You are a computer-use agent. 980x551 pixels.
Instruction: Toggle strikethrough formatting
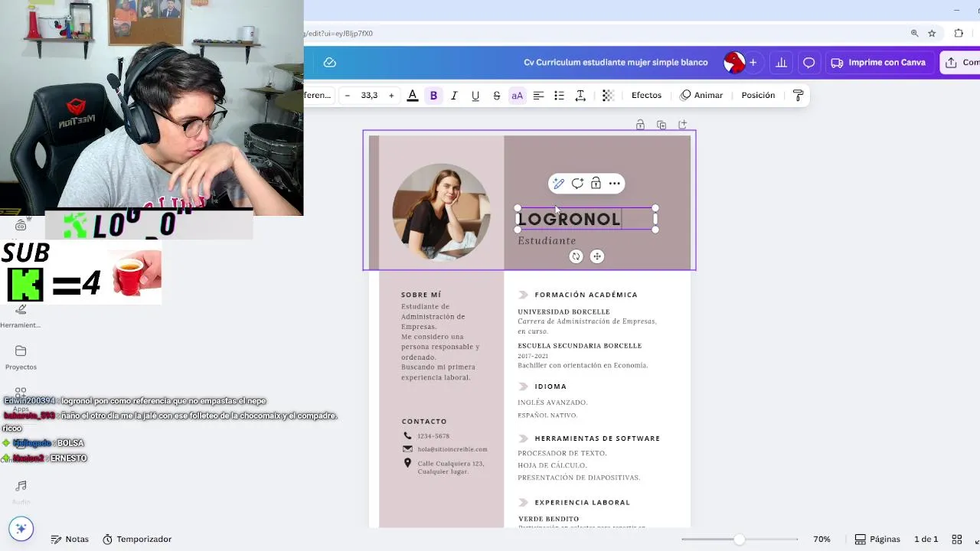tap(496, 96)
